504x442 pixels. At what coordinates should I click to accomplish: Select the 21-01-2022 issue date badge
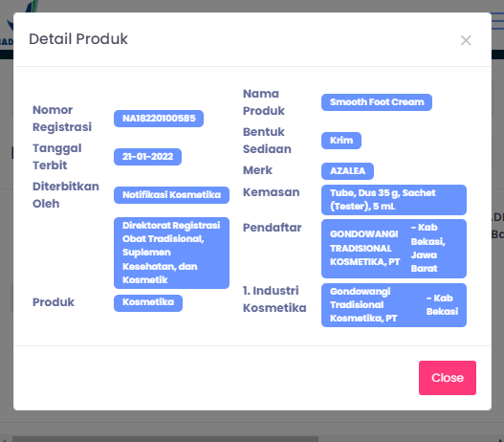(x=147, y=157)
